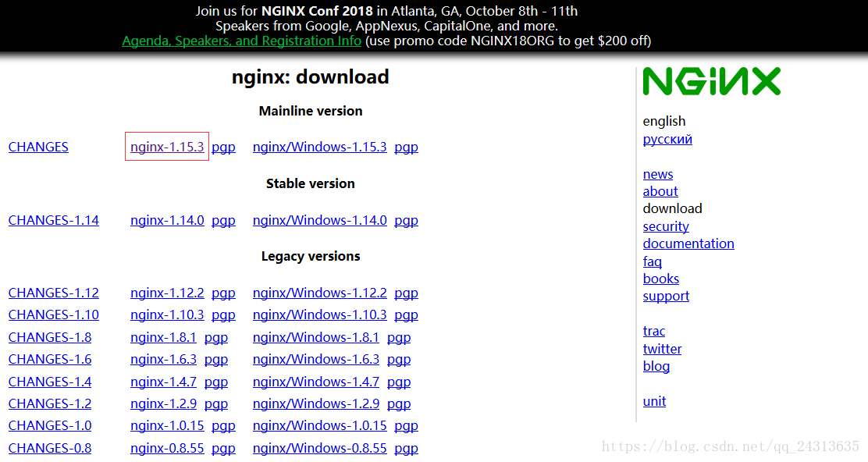Download nginx-1.8.1

coord(163,337)
